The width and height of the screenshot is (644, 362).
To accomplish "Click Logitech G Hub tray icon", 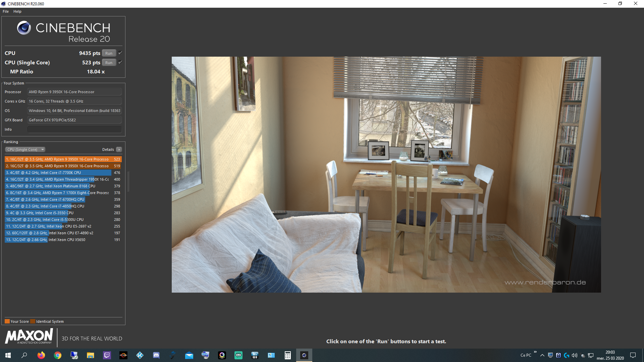I will (x=567, y=355).
